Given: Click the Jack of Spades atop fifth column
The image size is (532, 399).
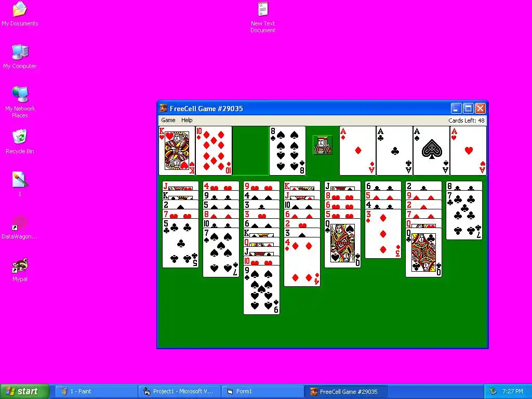Looking at the screenshot, I should [x=343, y=186].
